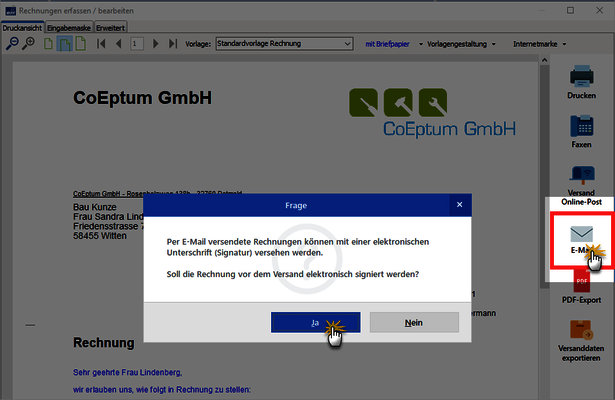
Task: Open the Internetmarke menu
Action: 539,44
